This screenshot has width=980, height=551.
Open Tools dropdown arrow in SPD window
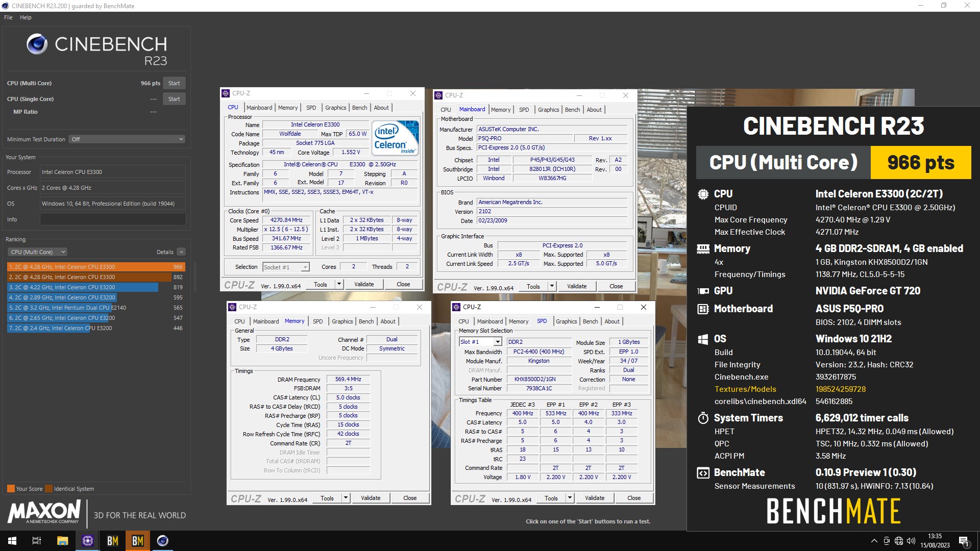(x=570, y=498)
